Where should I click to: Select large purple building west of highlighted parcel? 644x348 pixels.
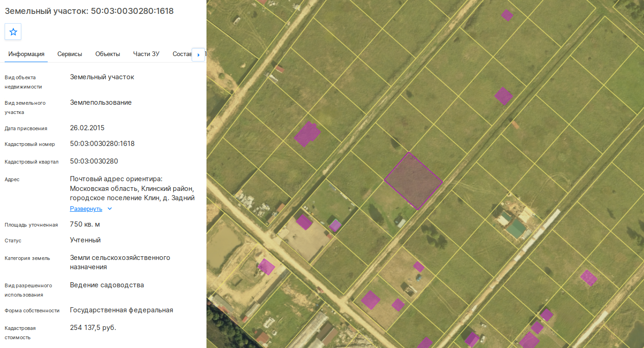point(307,134)
